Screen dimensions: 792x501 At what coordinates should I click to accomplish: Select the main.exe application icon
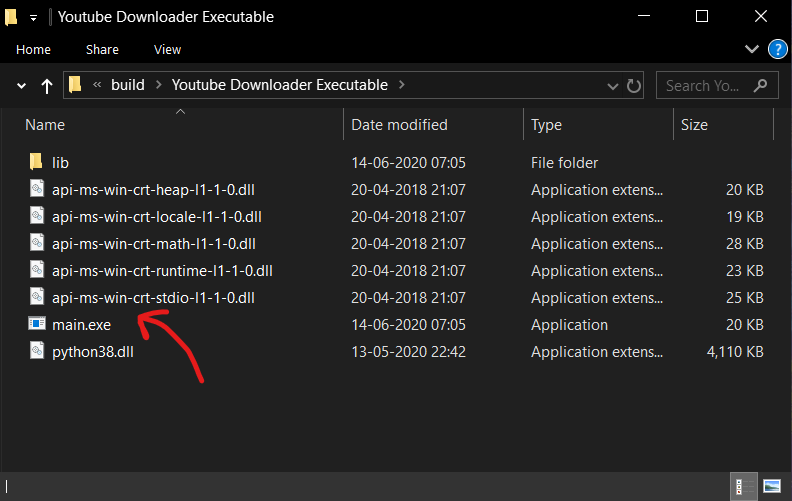37,323
